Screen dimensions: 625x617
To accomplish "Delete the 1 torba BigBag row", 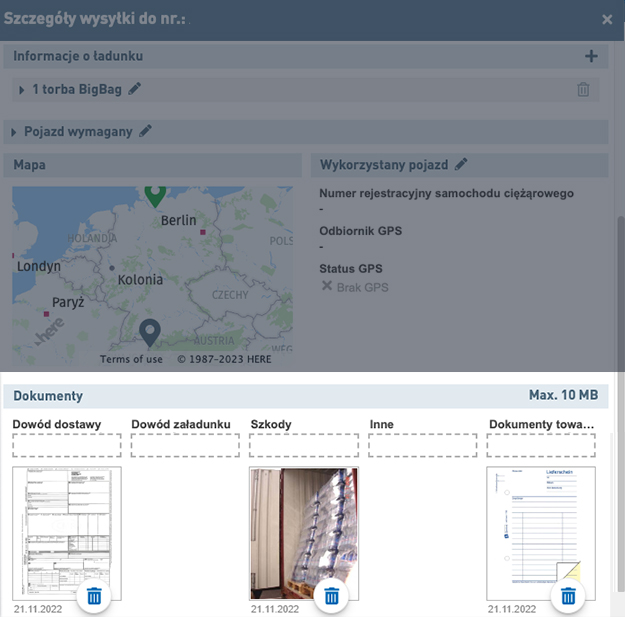I will point(583,90).
